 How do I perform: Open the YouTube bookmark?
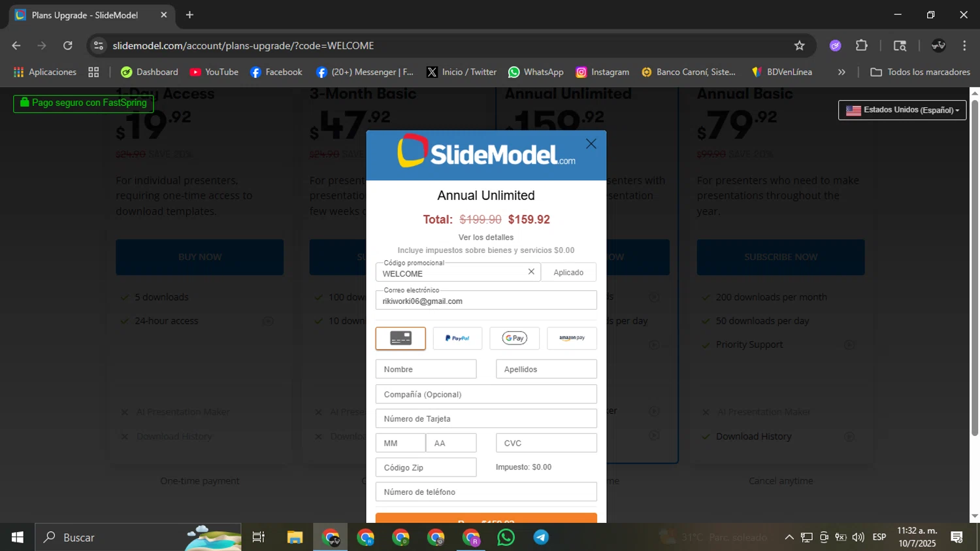[x=214, y=72]
